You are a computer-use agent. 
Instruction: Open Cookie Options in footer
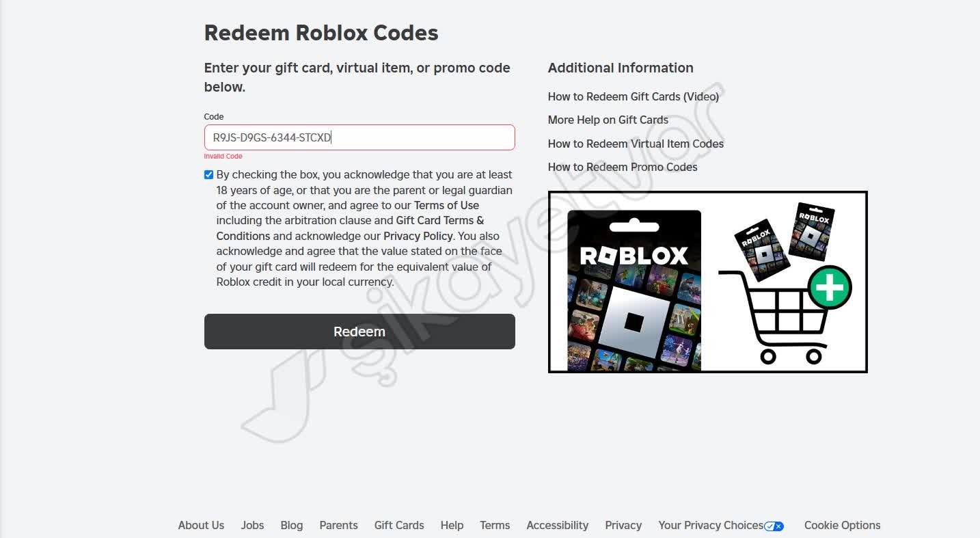(842, 525)
